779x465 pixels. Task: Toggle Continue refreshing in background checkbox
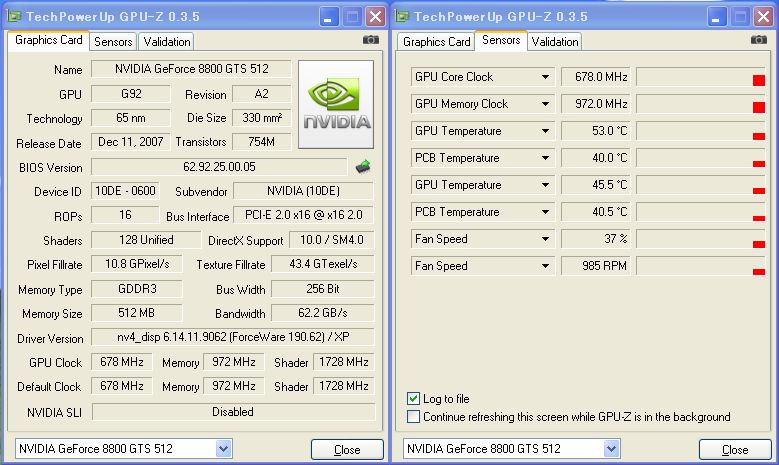point(413,416)
